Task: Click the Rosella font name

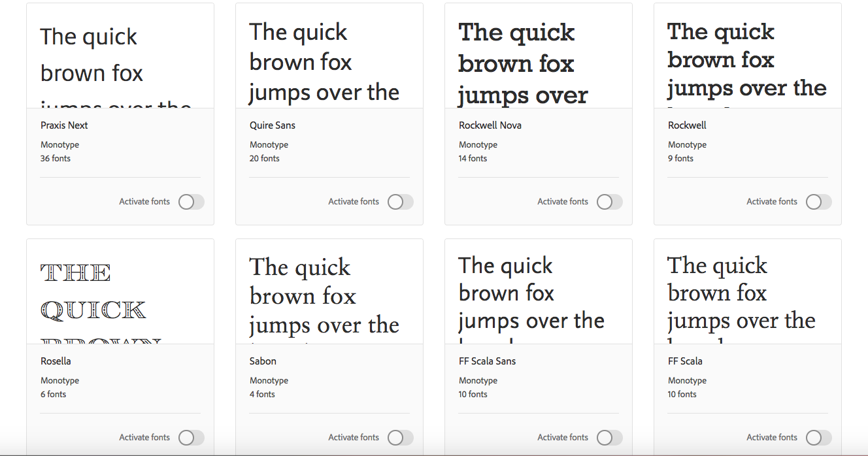Action: pos(56,361)
